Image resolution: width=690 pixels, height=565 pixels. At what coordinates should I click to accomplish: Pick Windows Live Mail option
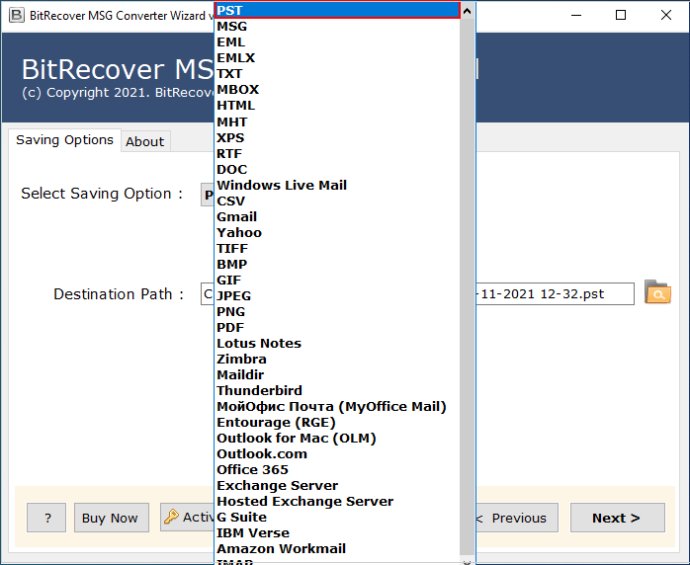pyautogui.click(x=338, y=185)
